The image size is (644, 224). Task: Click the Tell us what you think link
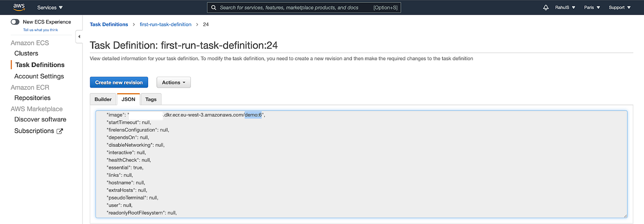(x=40, y=30)
